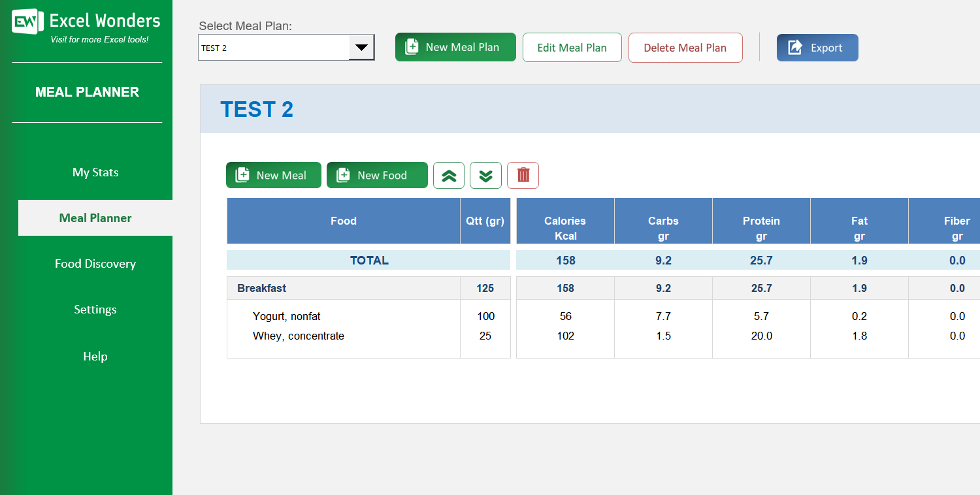The image size is (980, 495).
Task: Open the Help section
Action: [95, 356]
